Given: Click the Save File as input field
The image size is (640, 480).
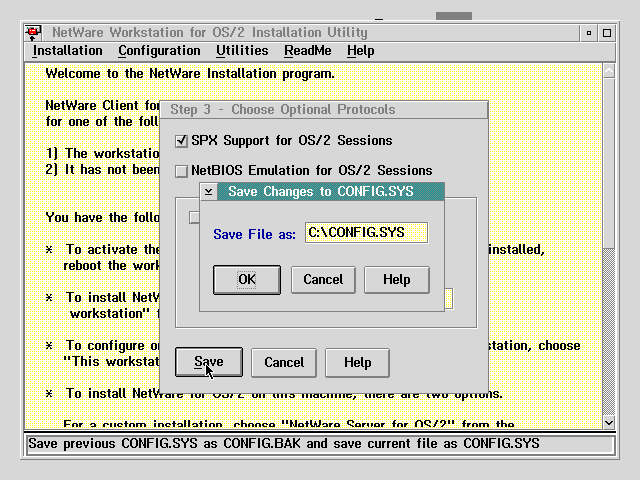Looking at the screenshot, I should click(367, 233).
